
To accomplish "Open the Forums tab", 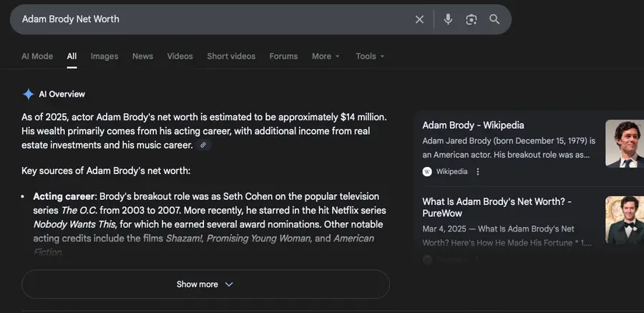I will click(x=283, y=56).
